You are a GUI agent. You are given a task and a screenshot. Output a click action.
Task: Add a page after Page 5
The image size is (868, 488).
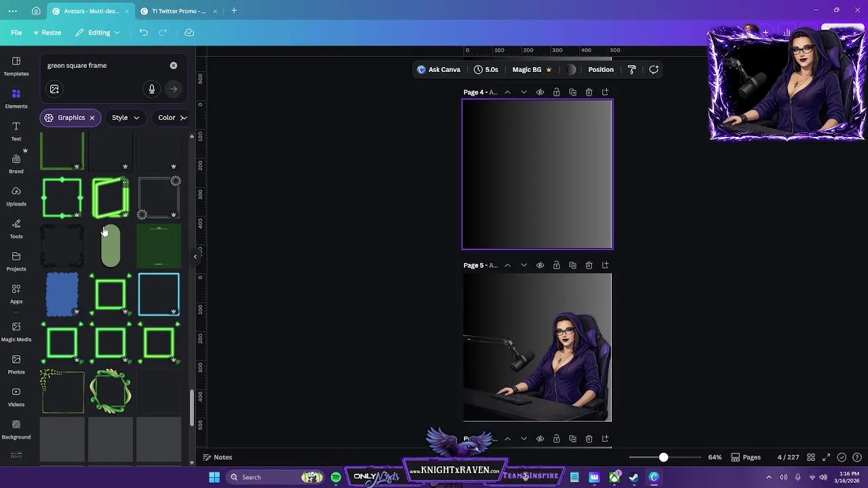605,265
